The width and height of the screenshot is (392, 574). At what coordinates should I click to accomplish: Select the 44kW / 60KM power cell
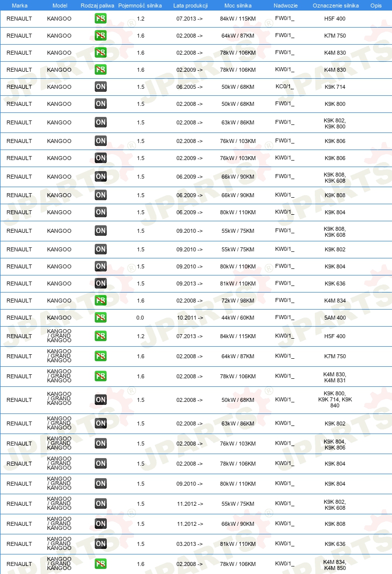238,318
